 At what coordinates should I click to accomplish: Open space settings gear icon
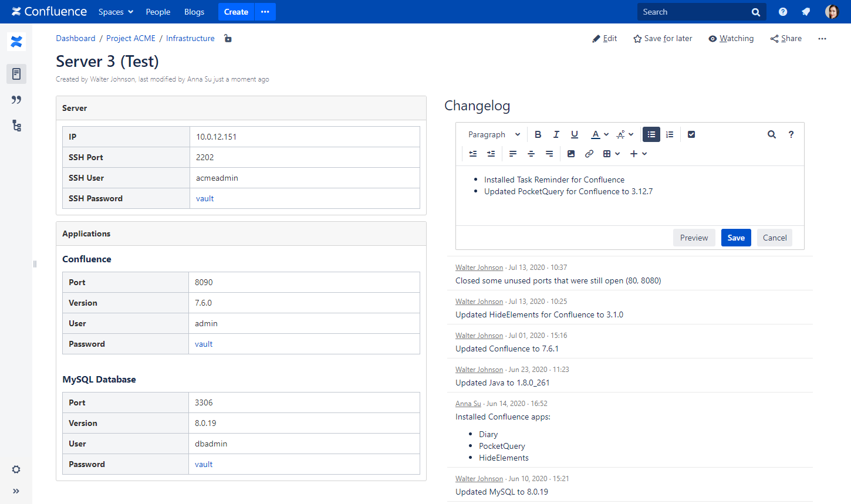click(x=16, y=469)
